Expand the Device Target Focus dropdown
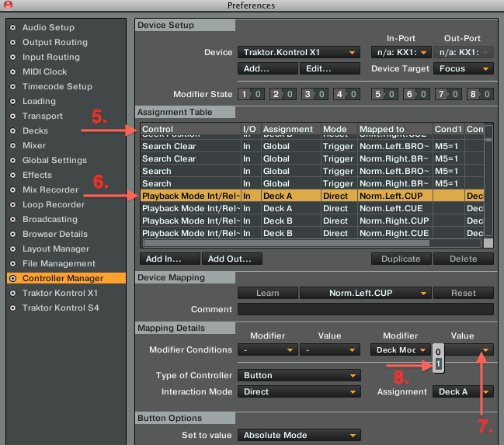Viewport: 504px width, 445px height. point(464,68)
